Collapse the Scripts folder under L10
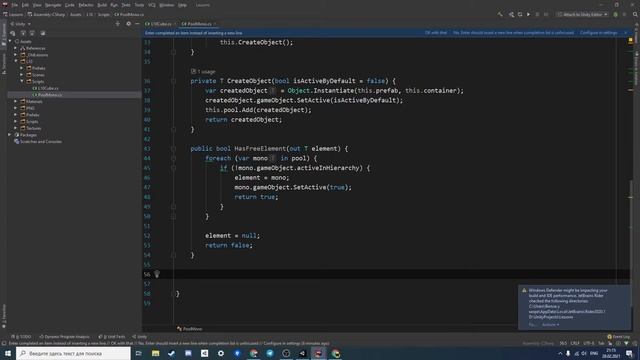 [22, 81]
